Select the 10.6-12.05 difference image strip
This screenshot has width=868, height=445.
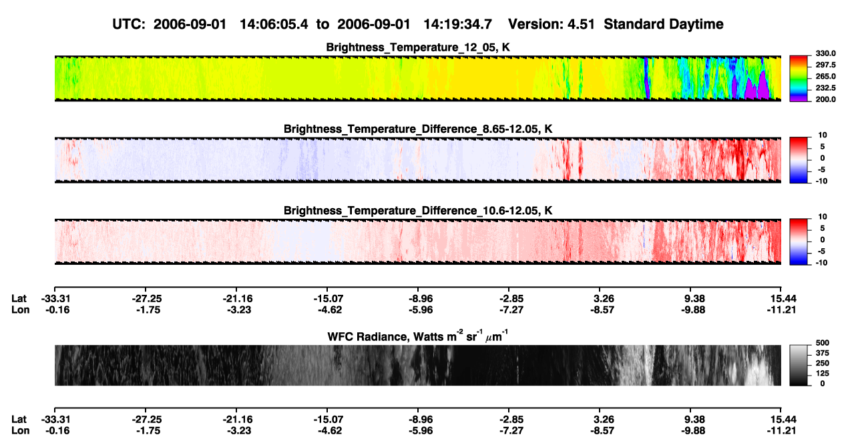(417, 242)
